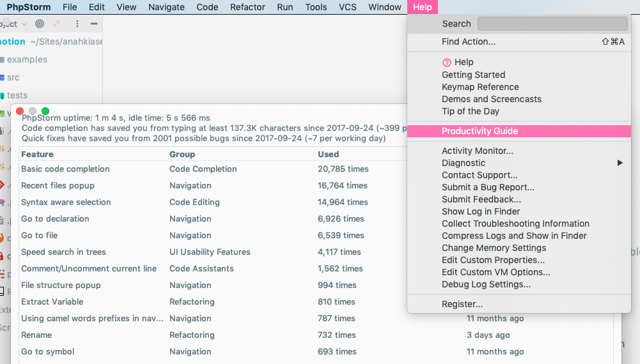Choose Contact Support...

(519, 175)
